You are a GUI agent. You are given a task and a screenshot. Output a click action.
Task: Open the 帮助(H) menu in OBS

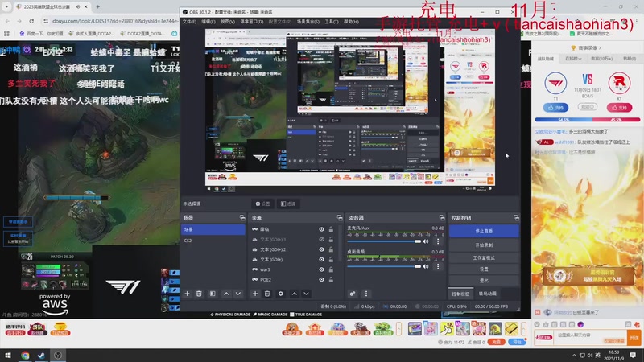pos(351,22)
